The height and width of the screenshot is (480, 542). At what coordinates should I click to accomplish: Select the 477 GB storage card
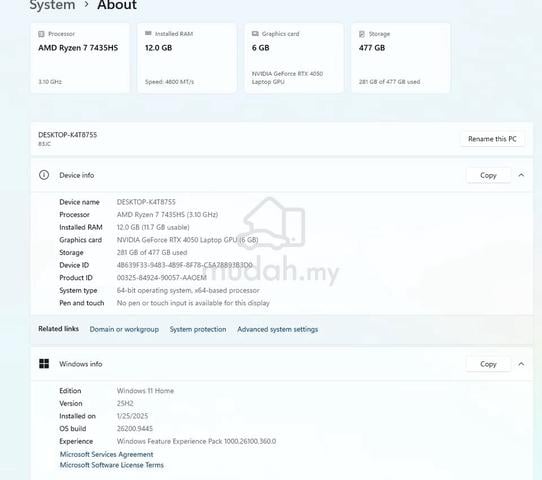pyautogui.click(x=401, y=58)
